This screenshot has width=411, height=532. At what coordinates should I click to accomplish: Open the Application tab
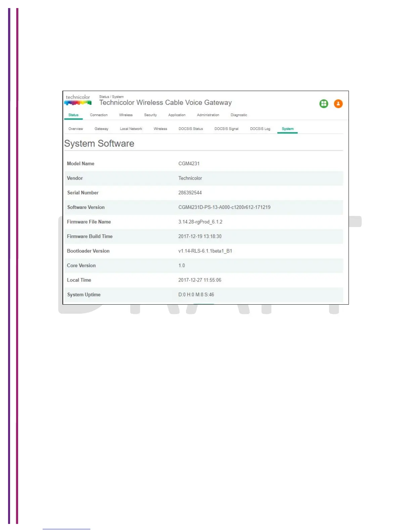tap(177, 115)
